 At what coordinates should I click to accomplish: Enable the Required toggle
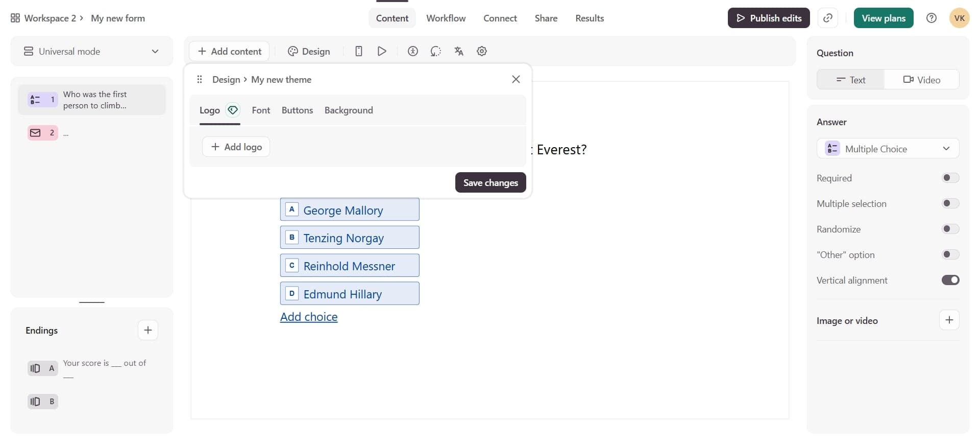click(x=950, y=178)
